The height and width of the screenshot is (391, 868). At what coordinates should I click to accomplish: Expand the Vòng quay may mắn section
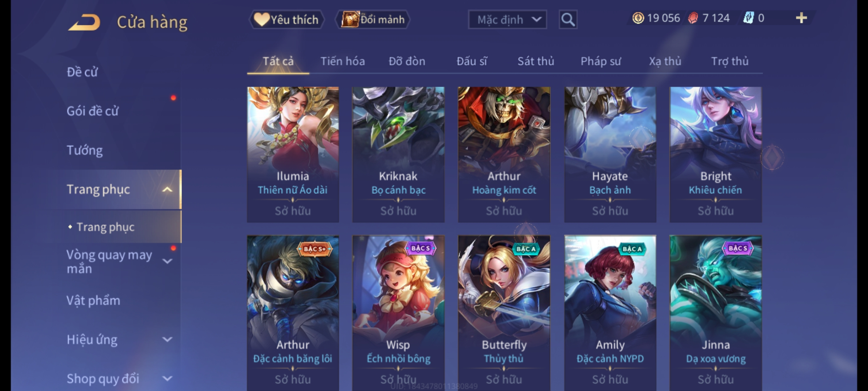167,261
